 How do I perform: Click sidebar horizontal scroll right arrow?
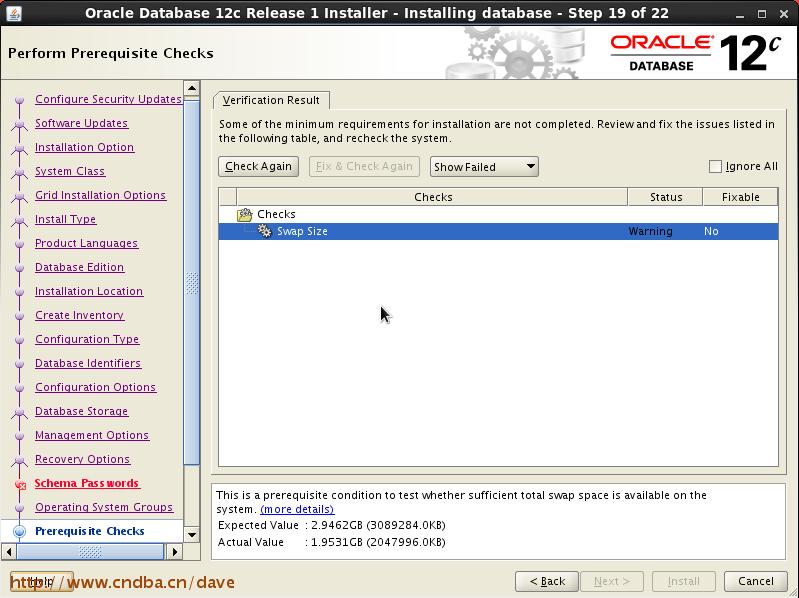click(174, 551)
